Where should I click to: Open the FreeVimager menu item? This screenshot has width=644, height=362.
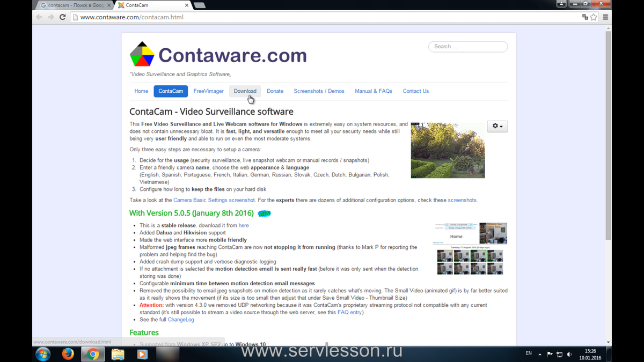coord(208,91)
